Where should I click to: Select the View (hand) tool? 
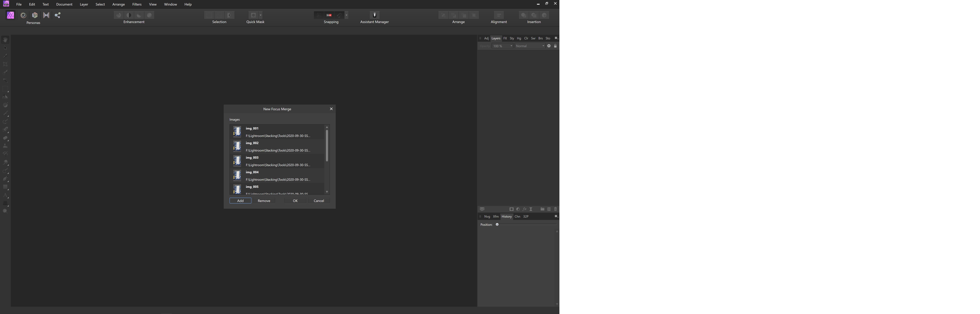5,40
